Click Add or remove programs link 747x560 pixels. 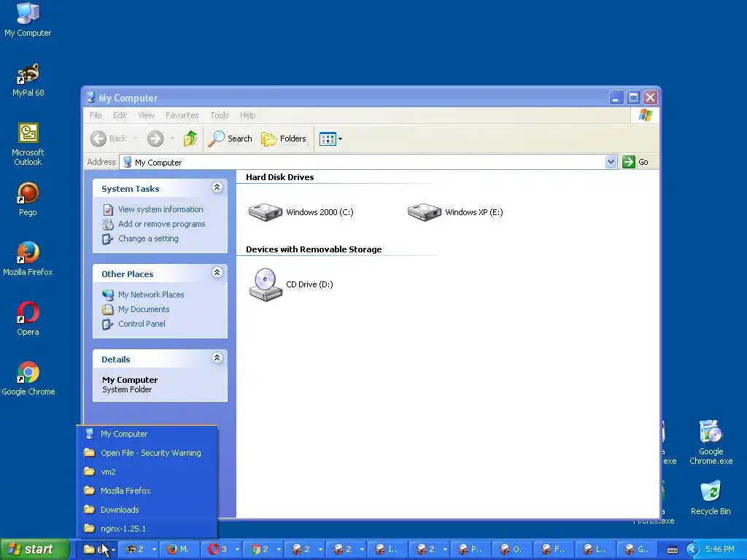(161, 224)
